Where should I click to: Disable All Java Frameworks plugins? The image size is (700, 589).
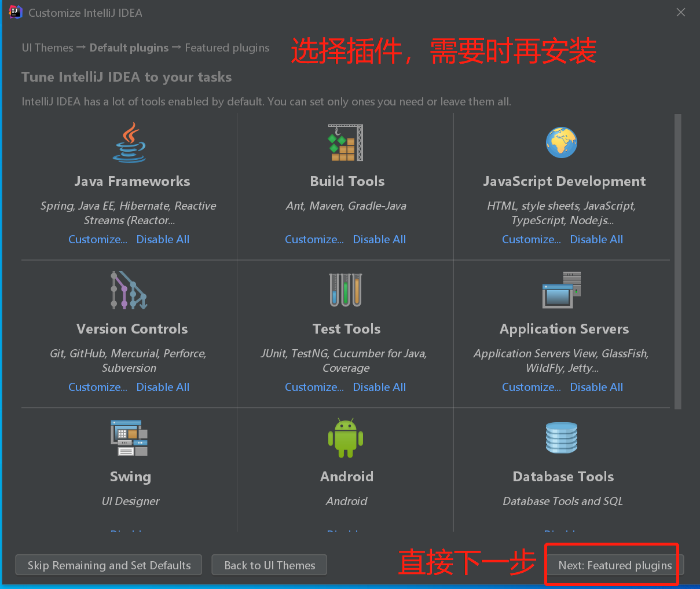click(x=163, y=239)
